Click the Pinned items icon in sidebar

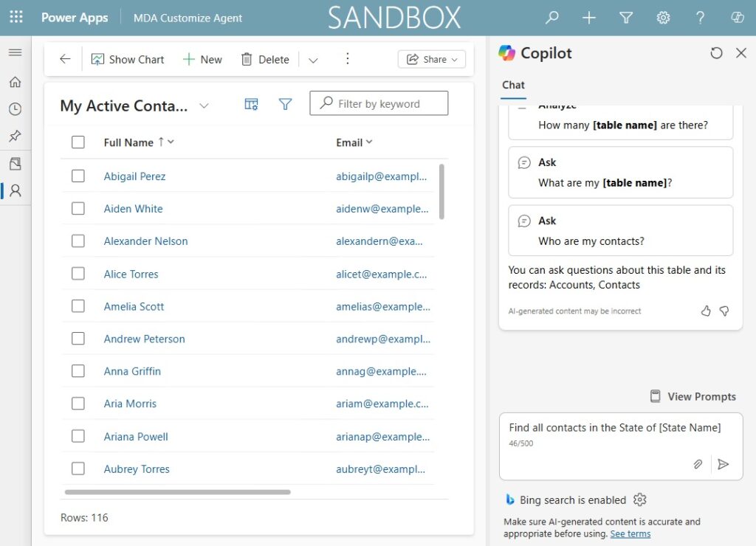point(15,136)
